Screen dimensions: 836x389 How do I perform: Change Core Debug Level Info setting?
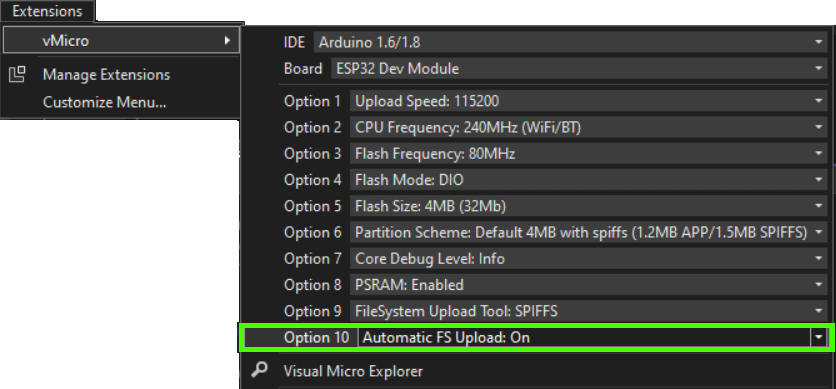tap(589, 259)
